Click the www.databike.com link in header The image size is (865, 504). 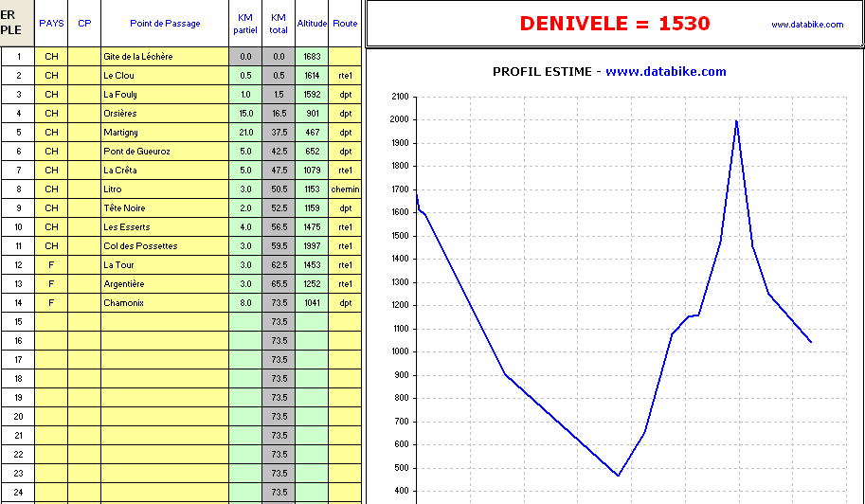[807, 25]
